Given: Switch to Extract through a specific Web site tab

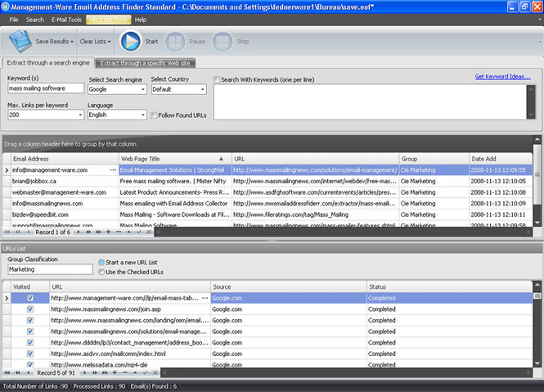Looking at the screenshot, I should click(145, 63).
